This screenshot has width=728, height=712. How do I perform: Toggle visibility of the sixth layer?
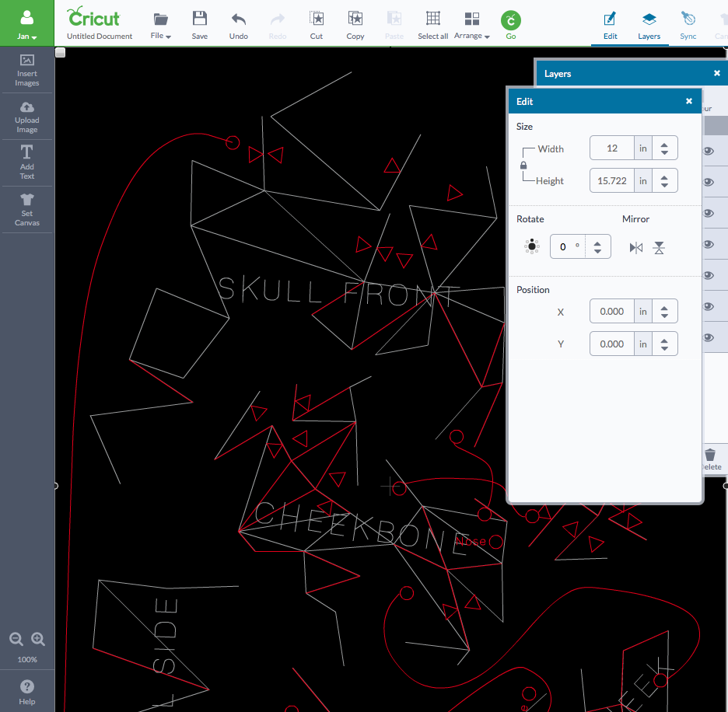point(709,306)
